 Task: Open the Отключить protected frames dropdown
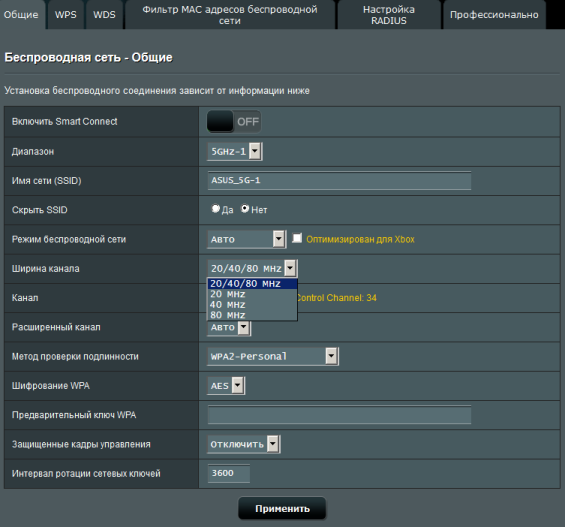point(244,444)
